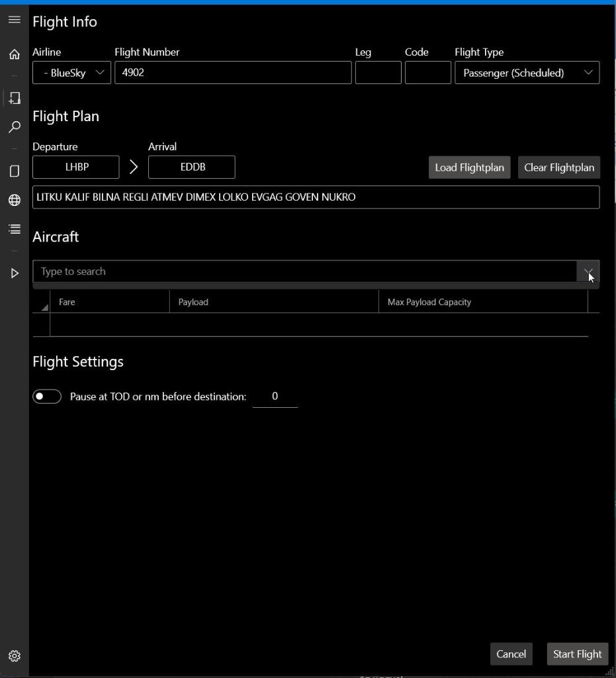616x678 pixels.
Task: Open the Flight Type dropdown
Action: tap(527, 73)
